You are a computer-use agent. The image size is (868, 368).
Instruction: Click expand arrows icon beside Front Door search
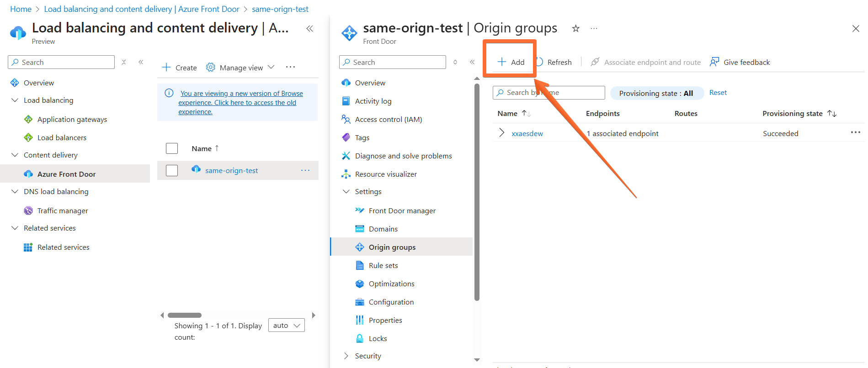(455, 62)
